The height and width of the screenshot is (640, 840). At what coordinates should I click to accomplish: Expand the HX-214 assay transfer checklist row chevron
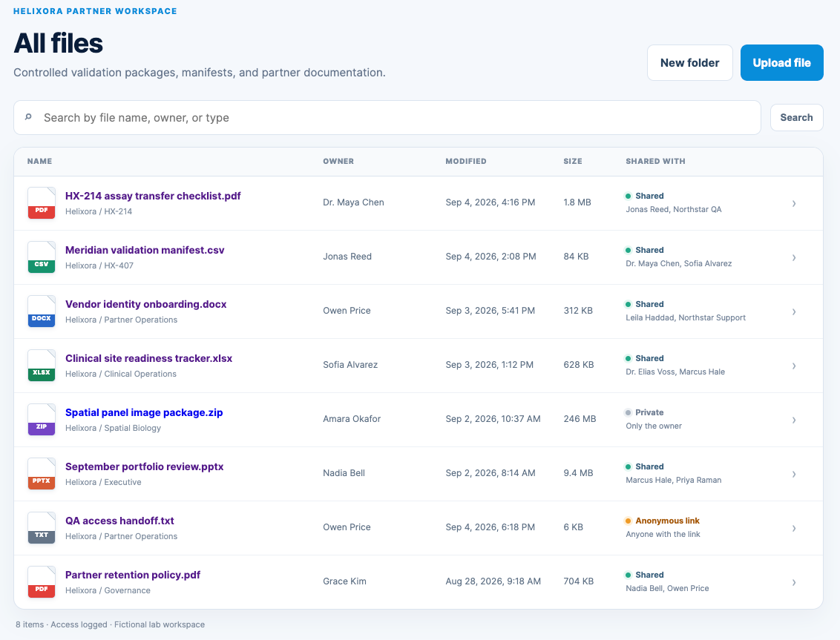794,203
